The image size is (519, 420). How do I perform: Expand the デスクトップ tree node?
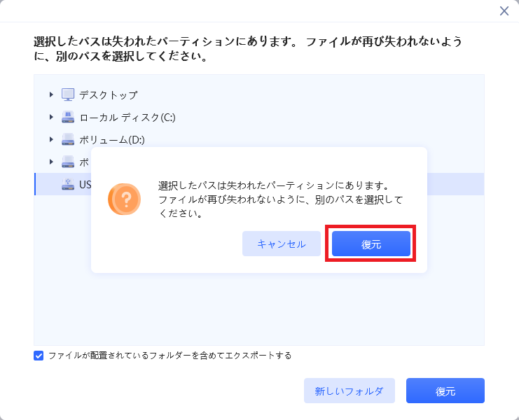[51, 94]
